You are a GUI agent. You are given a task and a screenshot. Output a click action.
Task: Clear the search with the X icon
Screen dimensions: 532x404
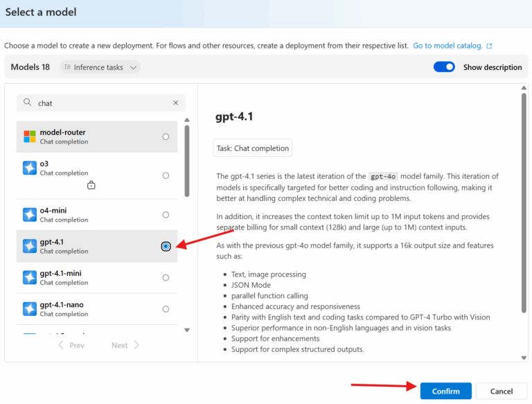tap(176, 103)
